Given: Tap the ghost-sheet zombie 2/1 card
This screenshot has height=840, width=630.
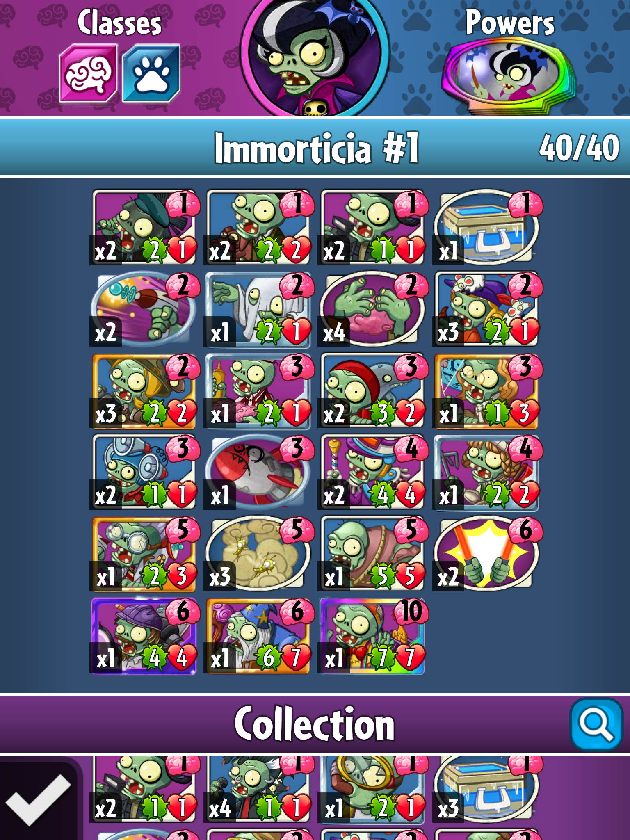Looking at the screenshot, I should point(258,309).
